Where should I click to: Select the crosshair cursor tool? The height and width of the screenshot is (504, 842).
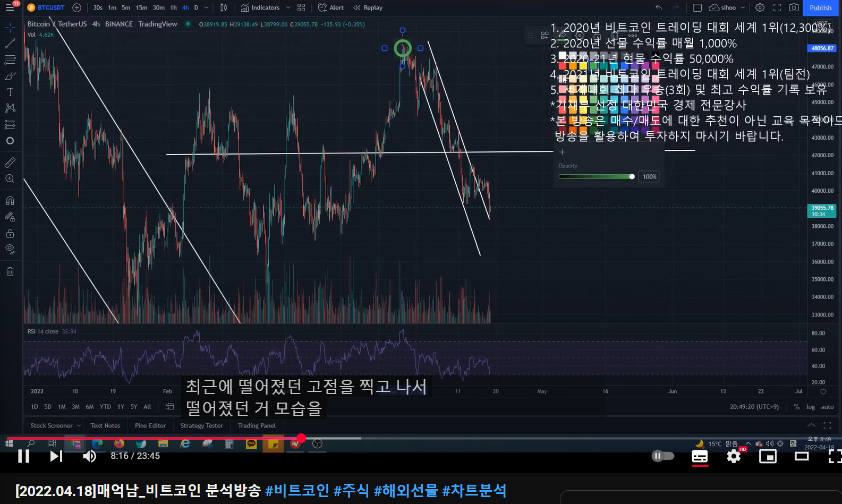click(x=10, y=27)
